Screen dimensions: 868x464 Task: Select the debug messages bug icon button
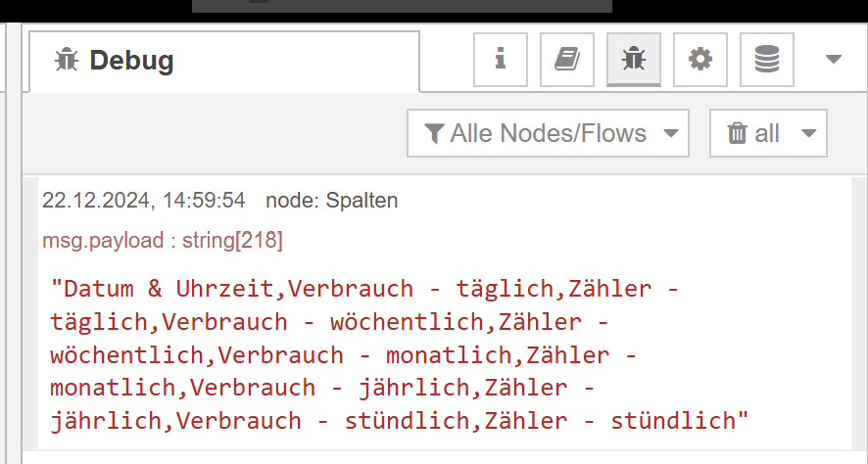tap(633, 59)
